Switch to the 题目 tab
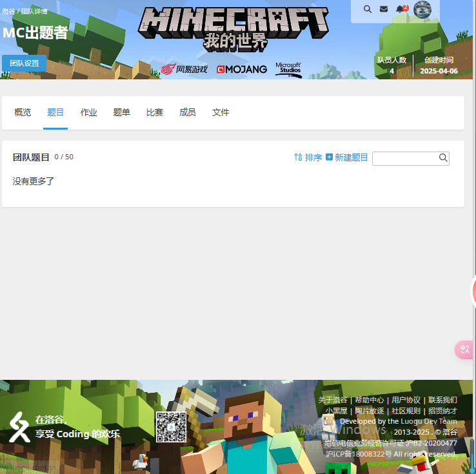 [x=55, y=112]
